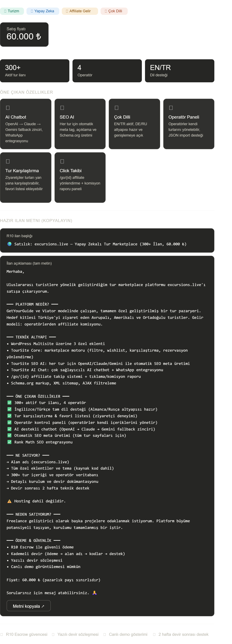Screen dimensions: 232x644
Task: Select the Affiliate Gelir tag
Action: [80, 11]
